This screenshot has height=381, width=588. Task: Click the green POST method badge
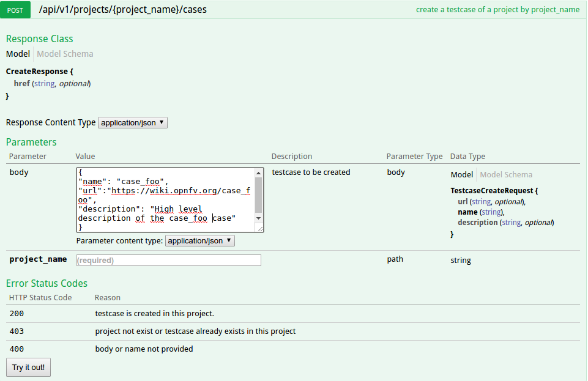point(18,10)
